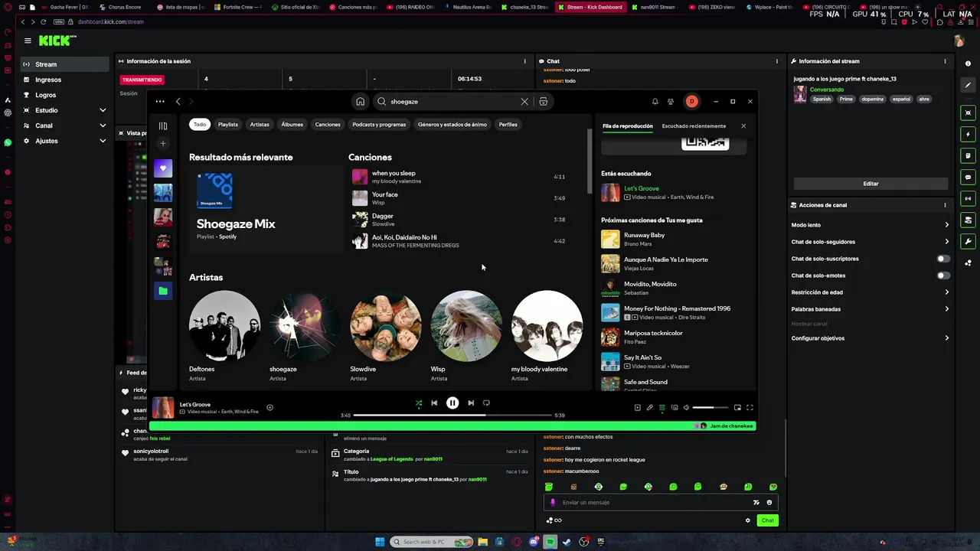
Task: Open Spotify profile avatar D
Action: [691, 101]
